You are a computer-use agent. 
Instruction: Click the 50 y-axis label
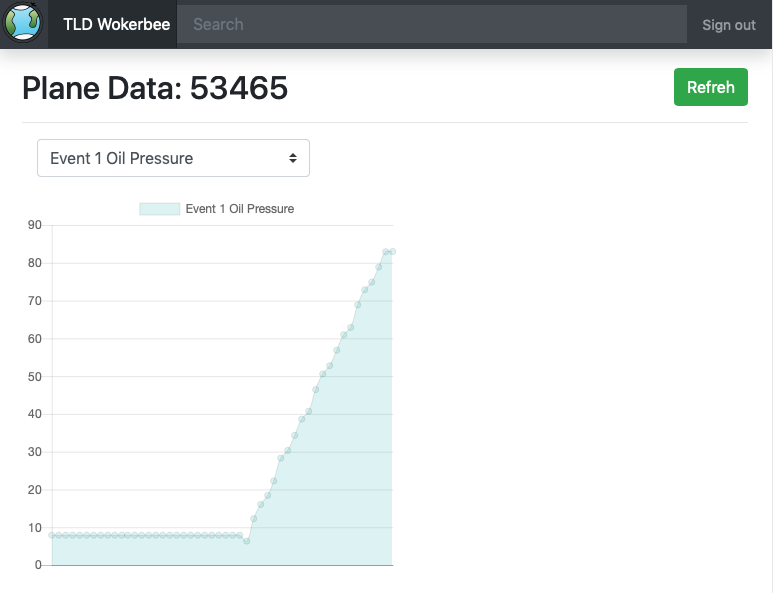click(35, 377)
